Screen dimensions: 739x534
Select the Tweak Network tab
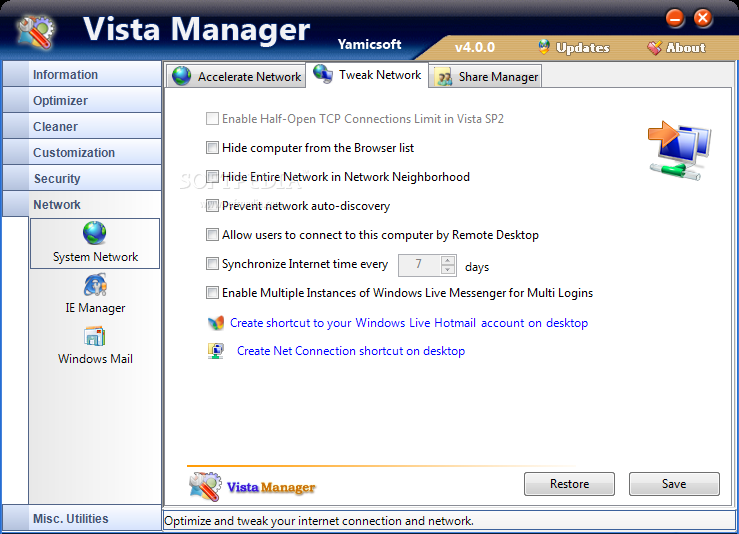(367, 74)
